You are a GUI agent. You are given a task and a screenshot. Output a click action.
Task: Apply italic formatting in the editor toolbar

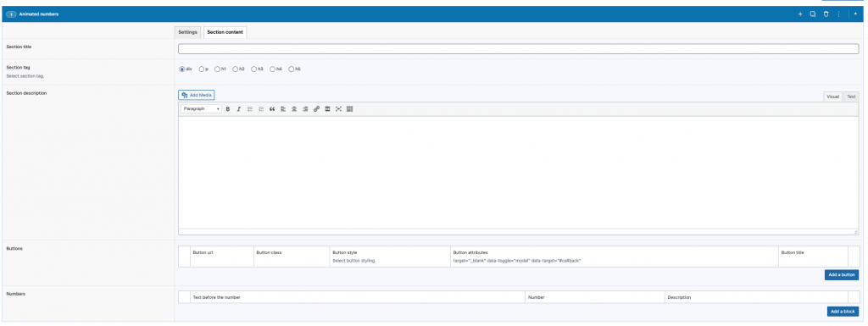pyautogui.click(x=238, y=109)
